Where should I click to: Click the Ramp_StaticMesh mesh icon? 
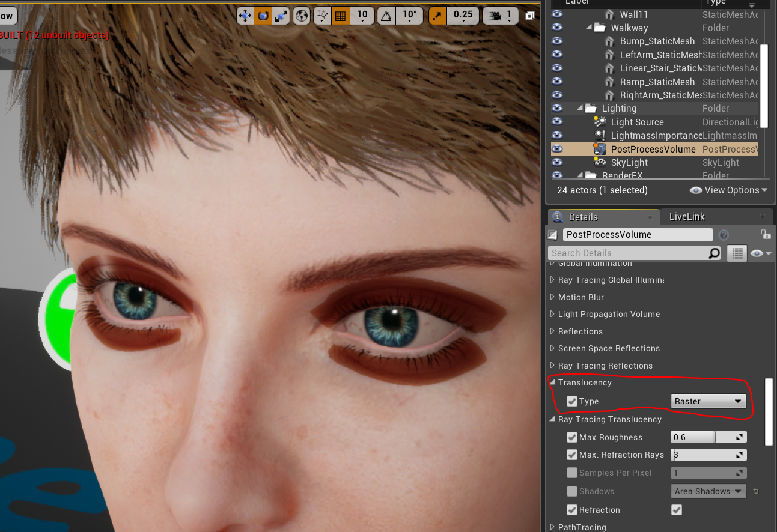(x=609, y=82)
